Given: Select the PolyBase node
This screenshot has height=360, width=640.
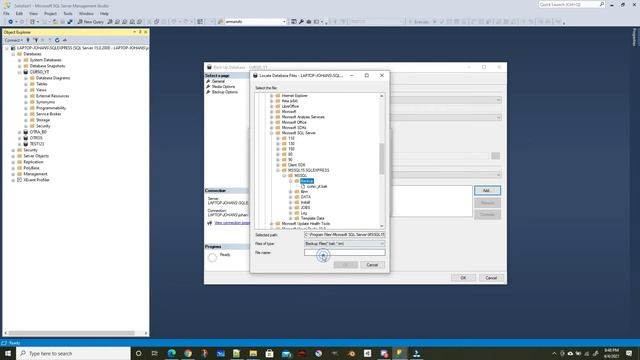Looking at the screenshot, I should (31, 168).
